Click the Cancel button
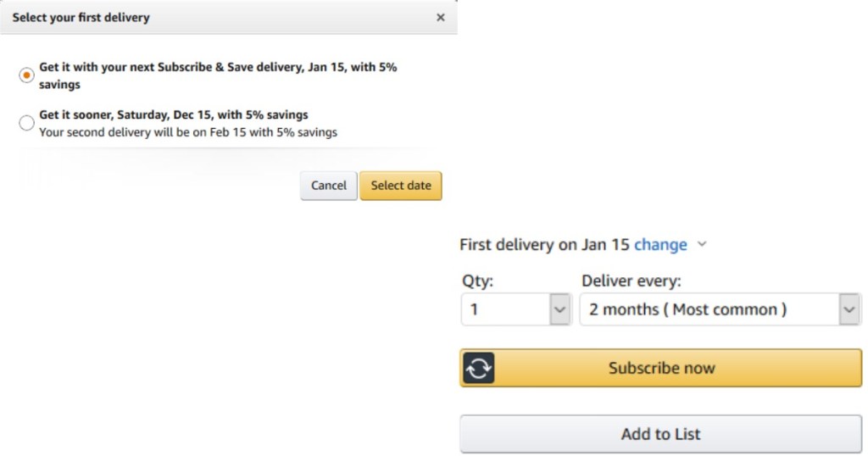 (328, 186)
